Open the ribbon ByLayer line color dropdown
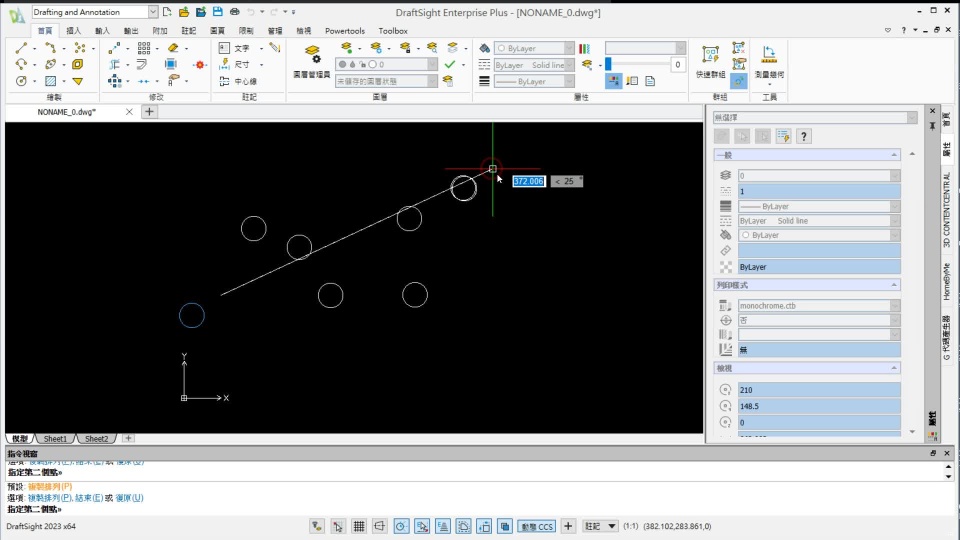The height and width of the screenshot is (540, 960). tap(569, 48)
